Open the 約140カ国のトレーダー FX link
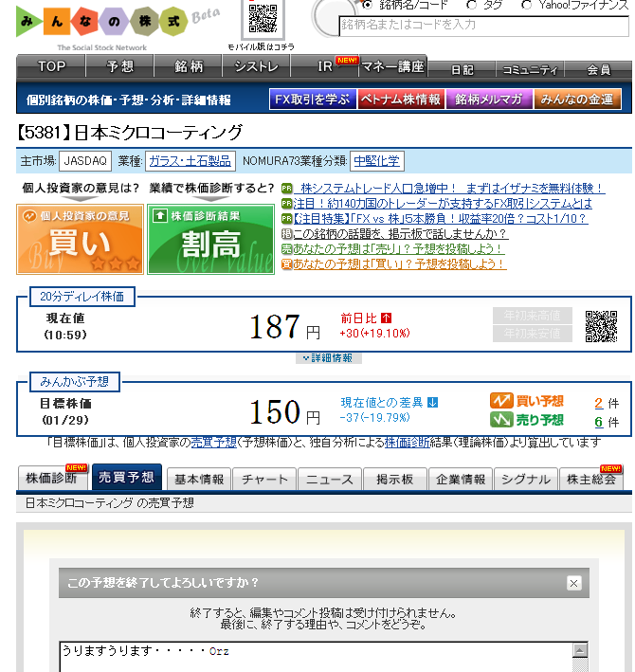Viewport: 635px width, 672px height. pyautogui.click(x=443, y=204)
